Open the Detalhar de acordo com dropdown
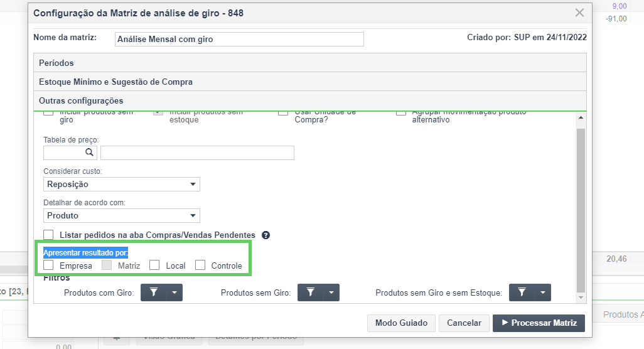644x349 pixels. [122, 215]
